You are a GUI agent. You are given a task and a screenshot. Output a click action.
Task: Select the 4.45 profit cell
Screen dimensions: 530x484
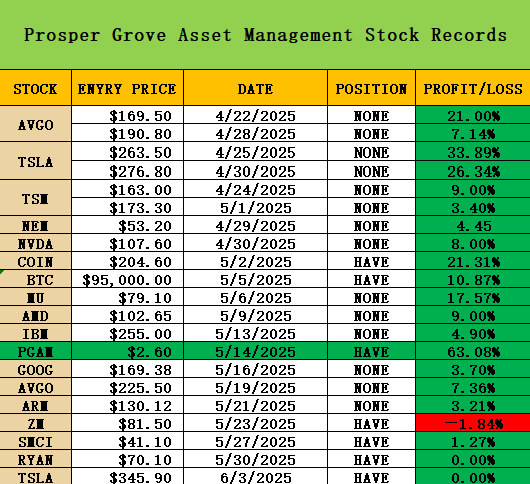tap(473, 225)
